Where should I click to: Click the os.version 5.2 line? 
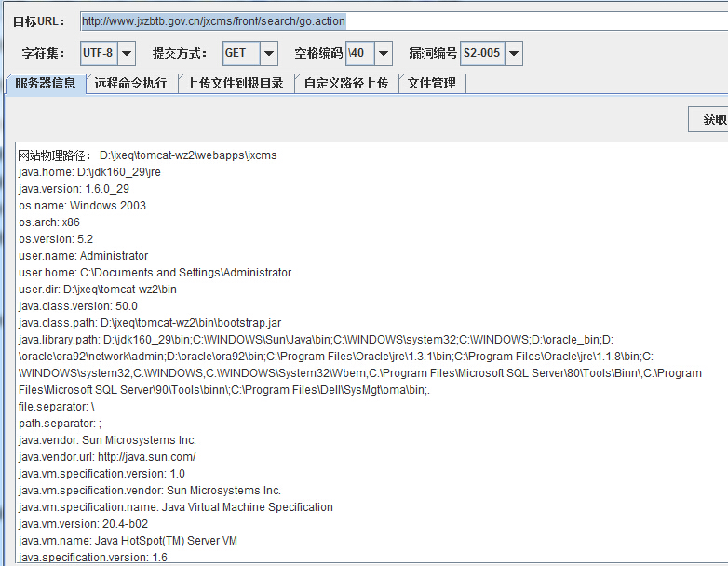(x=56, y=239)
